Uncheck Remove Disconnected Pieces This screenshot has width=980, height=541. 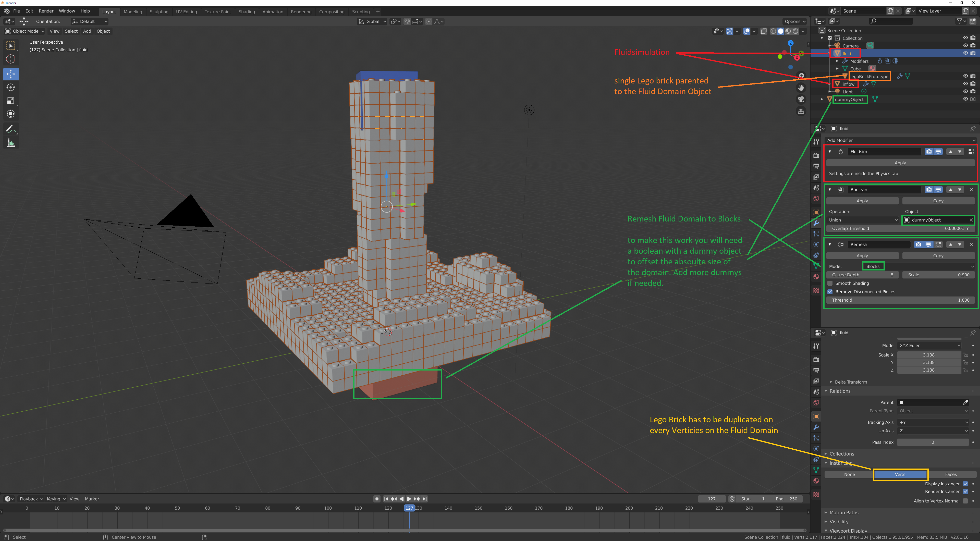click(x=830, y=291)
